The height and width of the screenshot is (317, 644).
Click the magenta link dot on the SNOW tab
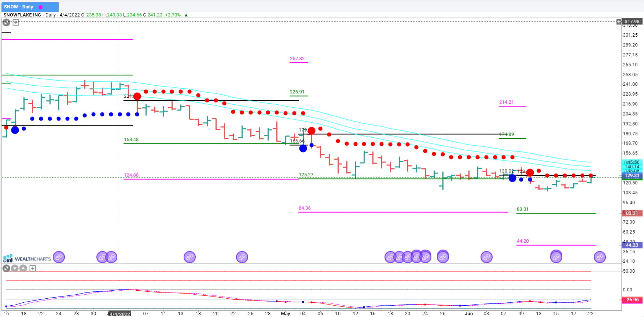[40, 7]
